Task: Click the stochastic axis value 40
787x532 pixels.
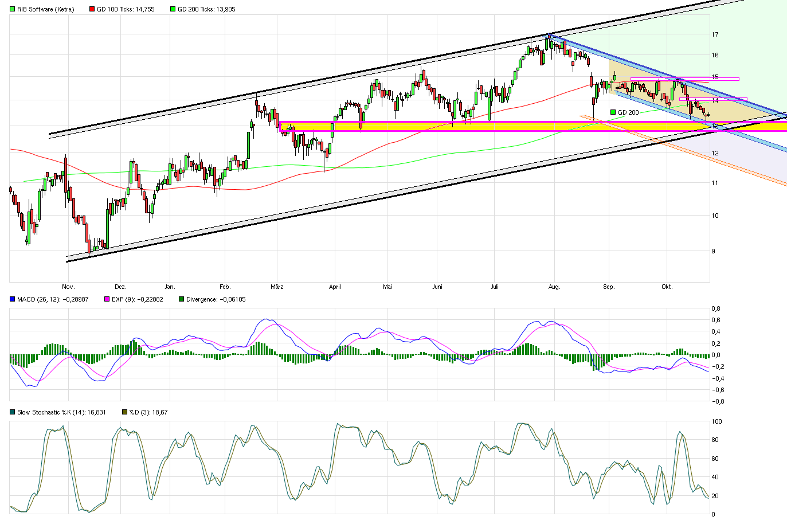Action: pyautogui.click(x=715, y=477)
